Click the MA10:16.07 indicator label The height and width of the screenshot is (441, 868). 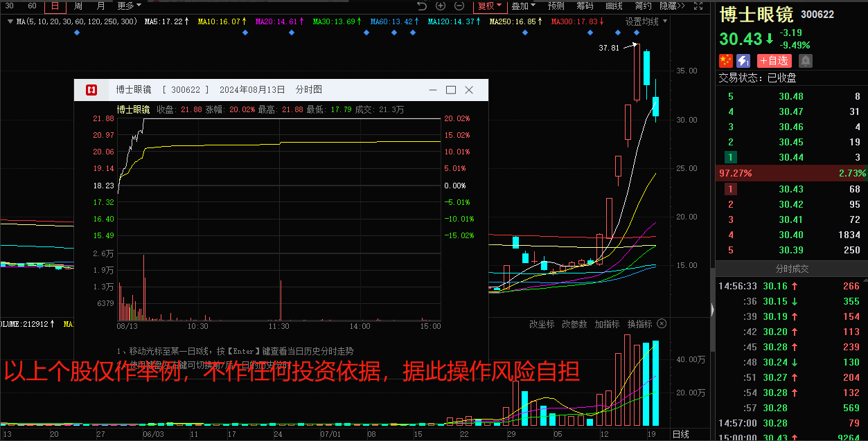click(222, 21)
